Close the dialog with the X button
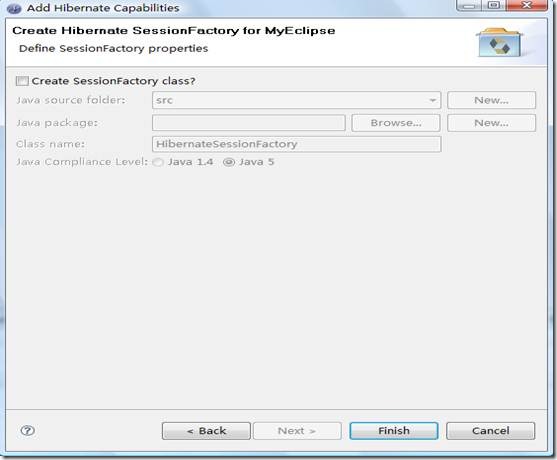This screenshot has height=460, width=557. coord(526,6)
